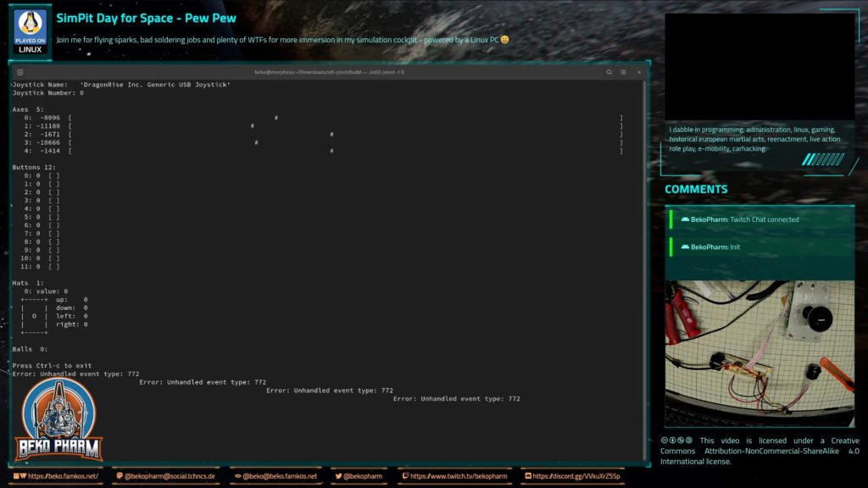
Task: Open the terminal search icon
Action: (609, 72)
